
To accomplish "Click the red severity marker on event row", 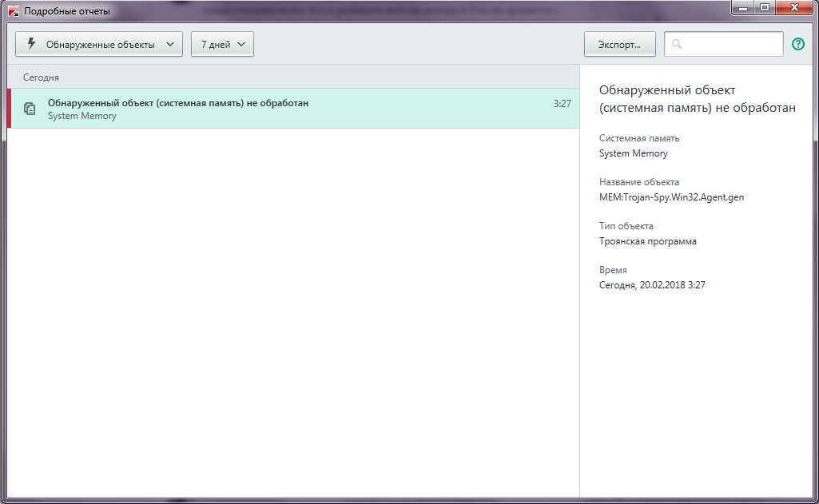I will click(10, 109).
